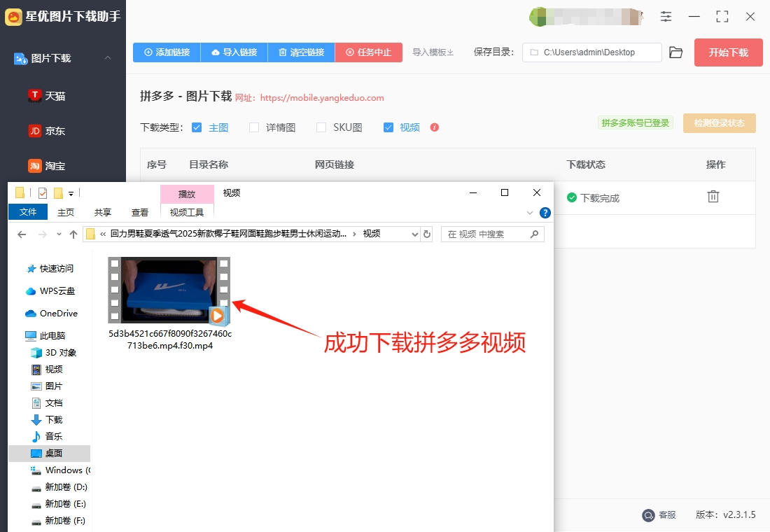The image size is (770, 532).
Task: Click the 视频 breadcrumb in address bar
Action: coord(372,234)
